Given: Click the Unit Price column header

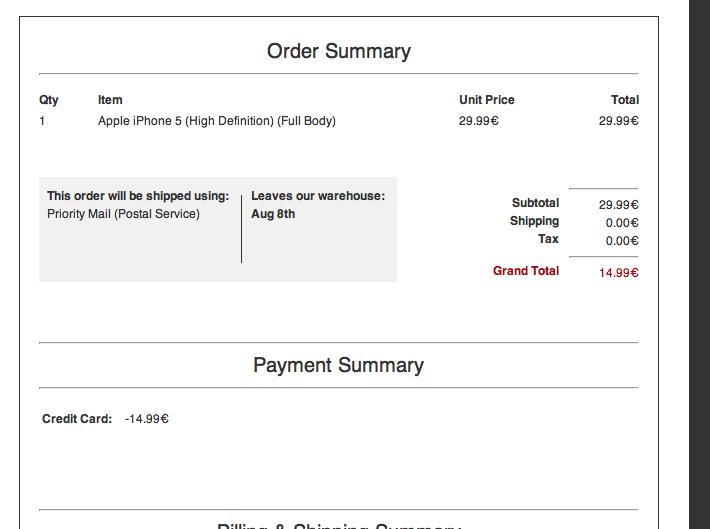Looking at the screenshot, I should point(487,100).
